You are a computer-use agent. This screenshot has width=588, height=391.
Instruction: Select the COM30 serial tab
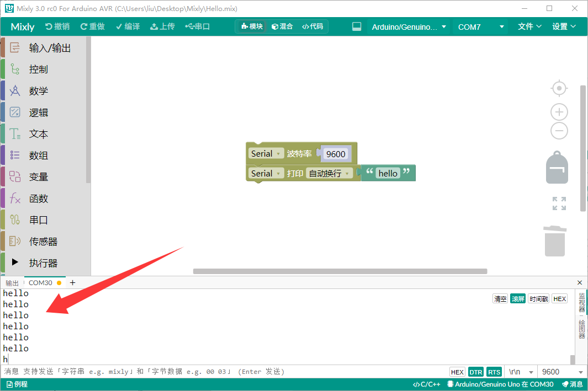[x=45, y=283]
